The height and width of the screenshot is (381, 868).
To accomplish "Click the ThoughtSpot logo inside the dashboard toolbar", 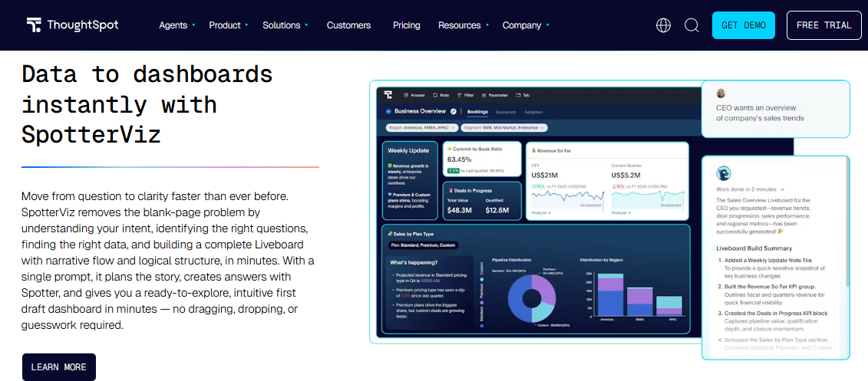I will click(388, 95).
